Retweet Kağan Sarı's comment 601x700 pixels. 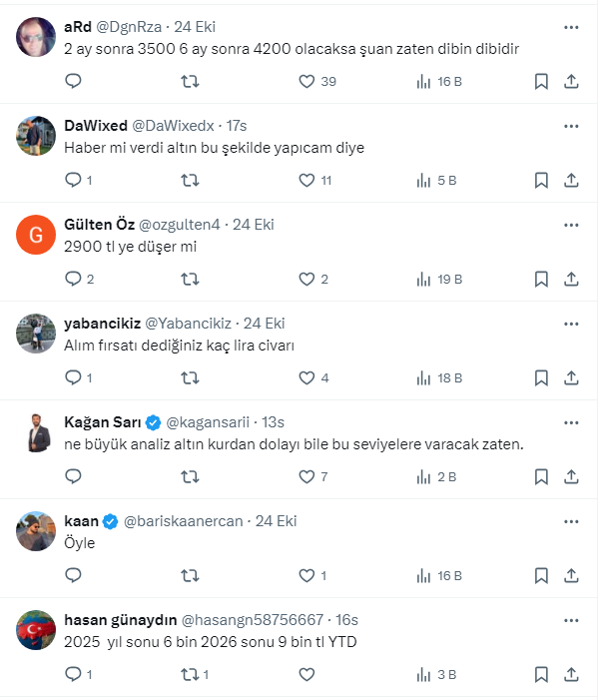(x=190, y=477)
